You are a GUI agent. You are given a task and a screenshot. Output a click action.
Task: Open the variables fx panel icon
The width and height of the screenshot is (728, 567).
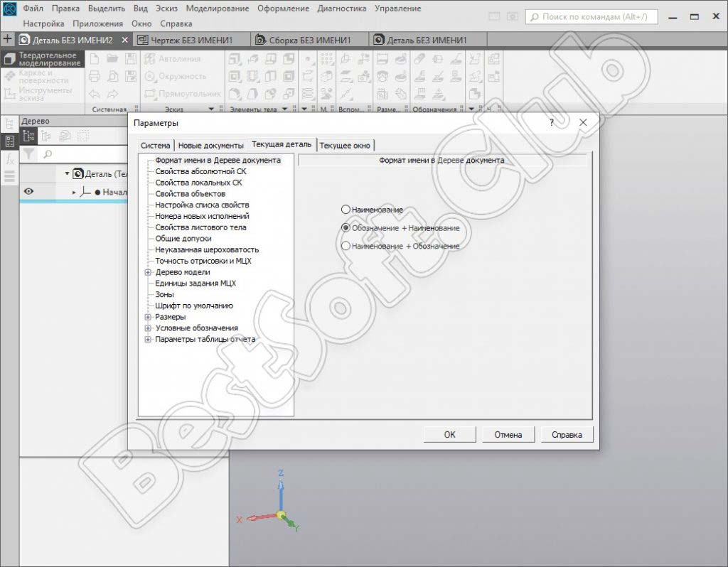(x=10, y=160)
